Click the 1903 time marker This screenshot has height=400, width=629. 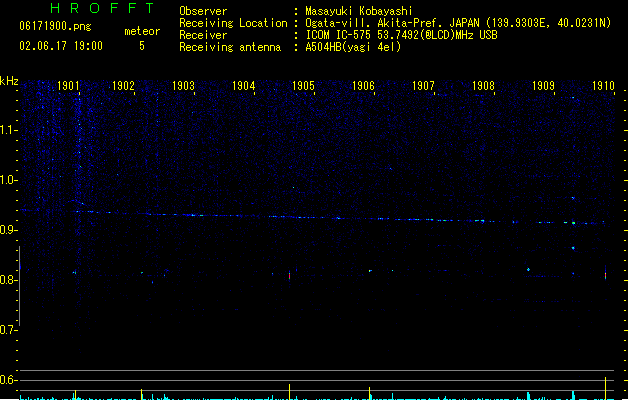(183, 86)
